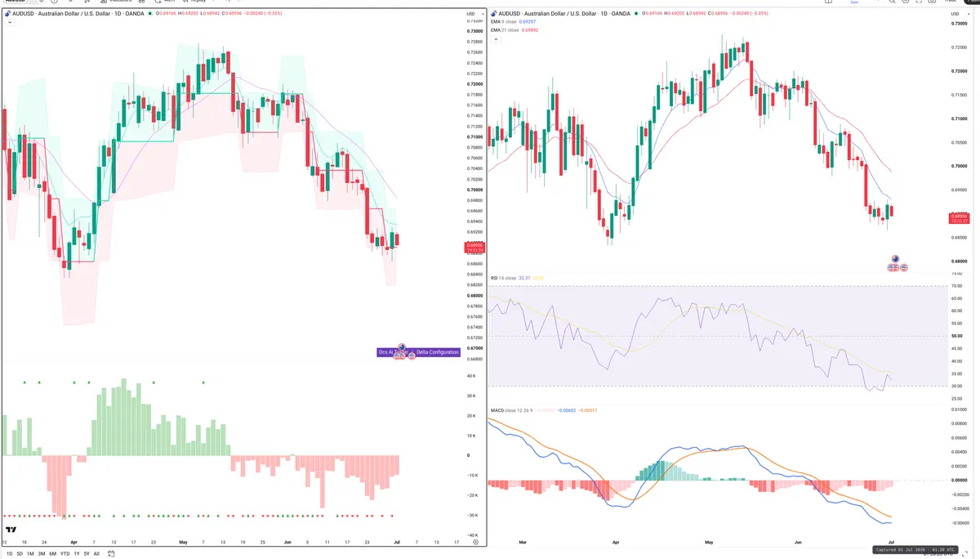Select the 5Y date range
Image resolution: width=980 pixels, height=559 pixels.
tap(87, 554)
